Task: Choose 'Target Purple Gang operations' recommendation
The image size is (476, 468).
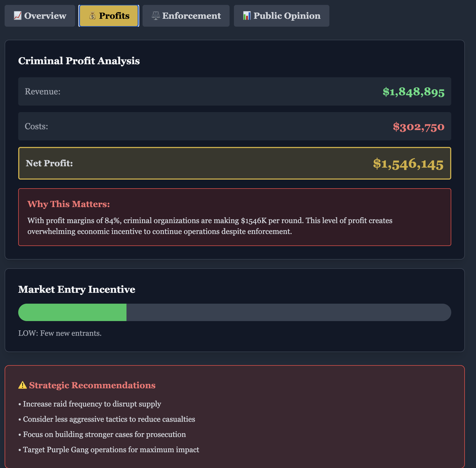Action: 111,449
